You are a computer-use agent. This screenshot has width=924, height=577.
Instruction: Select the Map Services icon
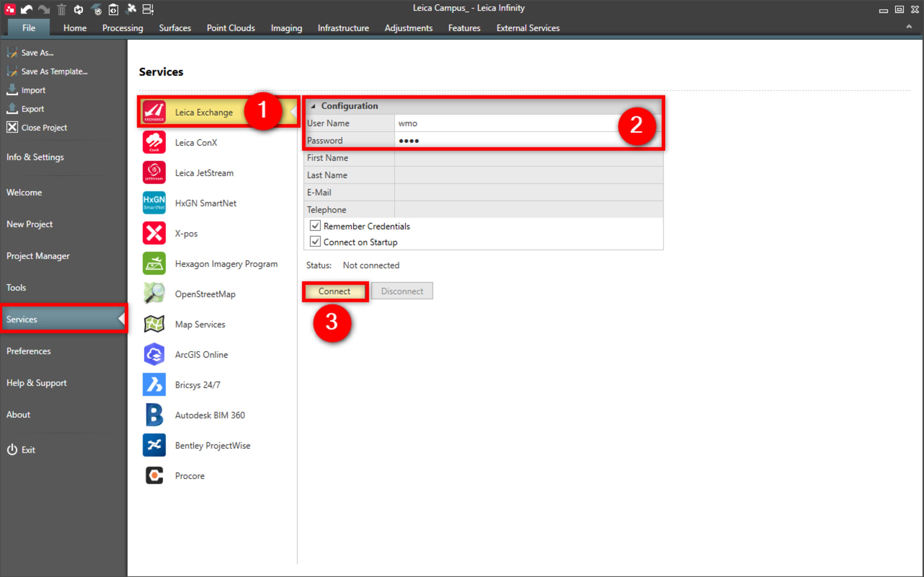point(154,324)
